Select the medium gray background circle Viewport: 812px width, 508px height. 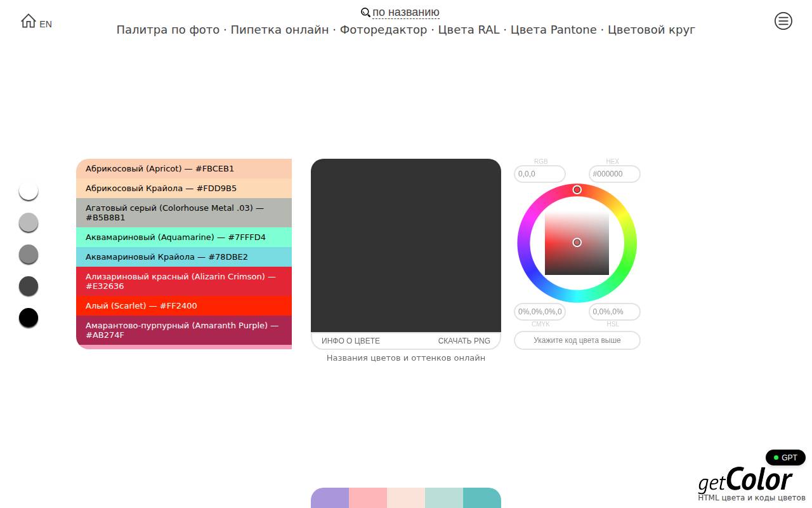click(29, 254)
